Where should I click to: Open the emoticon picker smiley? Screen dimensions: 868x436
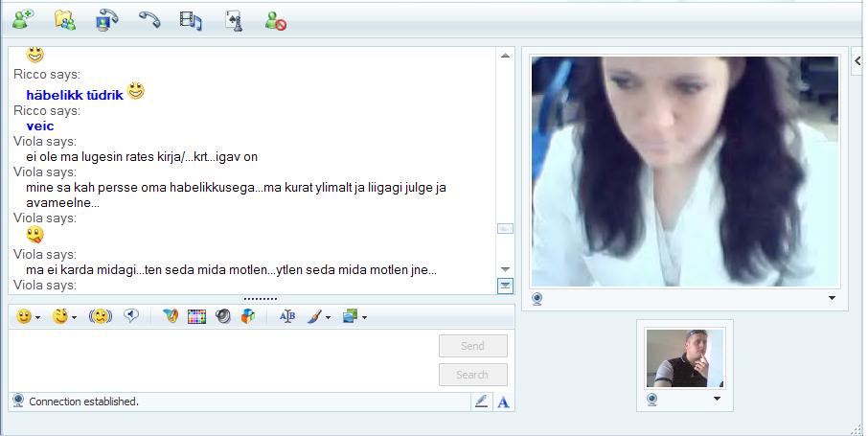[x=24, y=316]
